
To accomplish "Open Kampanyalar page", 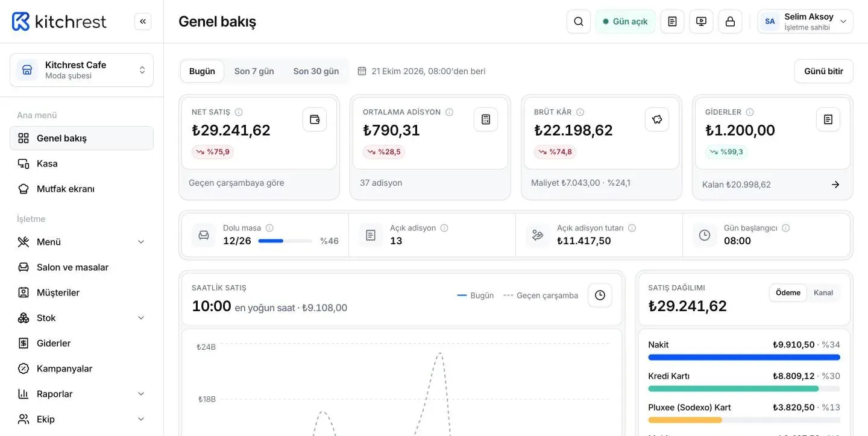I will [x=81, y=368].
